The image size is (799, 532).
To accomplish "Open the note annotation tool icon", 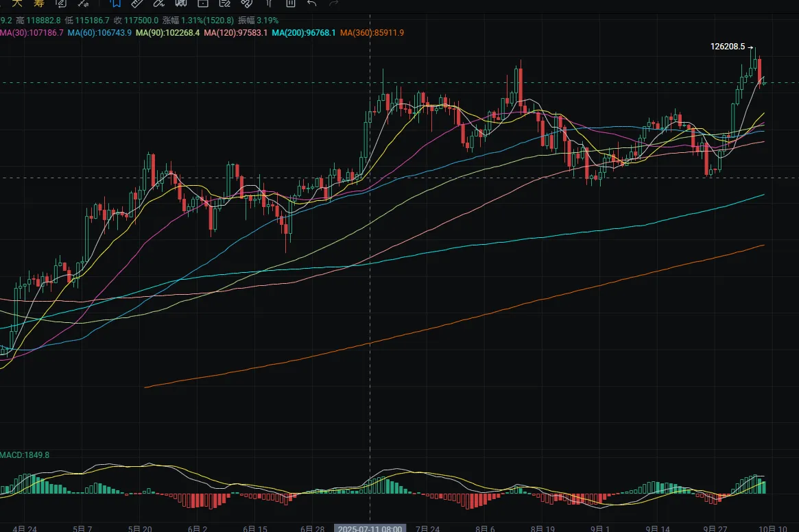I will [x=224, y=3].
